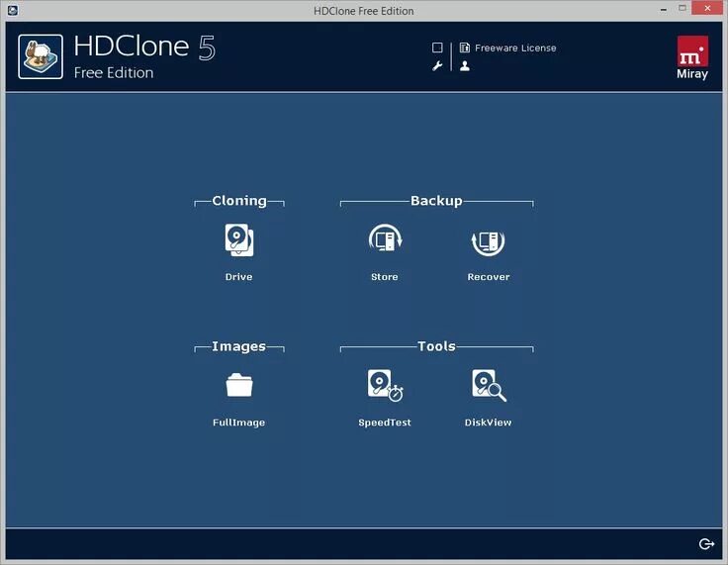Click the Miray logo
Screen dimensions: 728x565
pos(692,57)
